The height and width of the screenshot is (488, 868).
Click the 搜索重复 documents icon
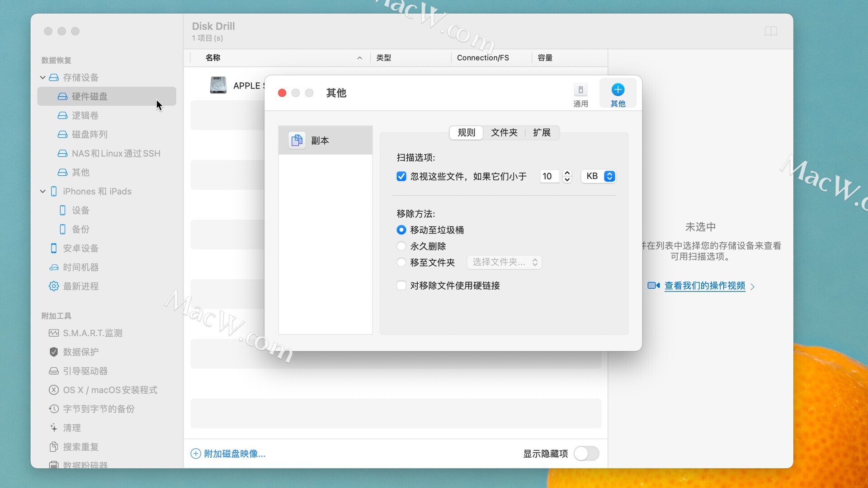coord(53,447)
